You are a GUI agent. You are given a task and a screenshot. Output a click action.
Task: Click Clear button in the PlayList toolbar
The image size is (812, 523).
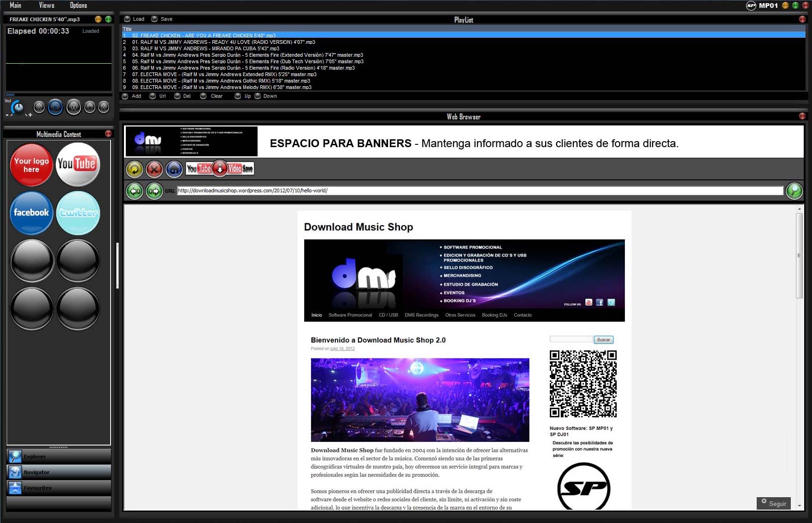click(x=216, y=96)
